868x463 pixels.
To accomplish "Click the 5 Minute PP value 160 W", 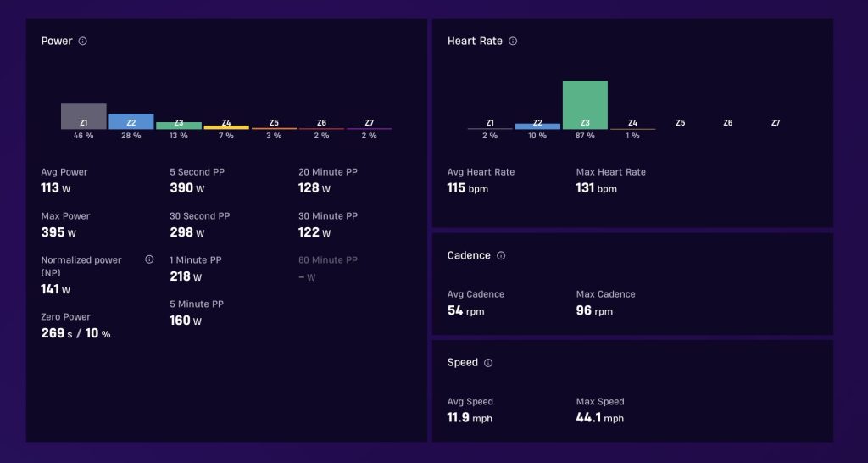I will point(186,321).
